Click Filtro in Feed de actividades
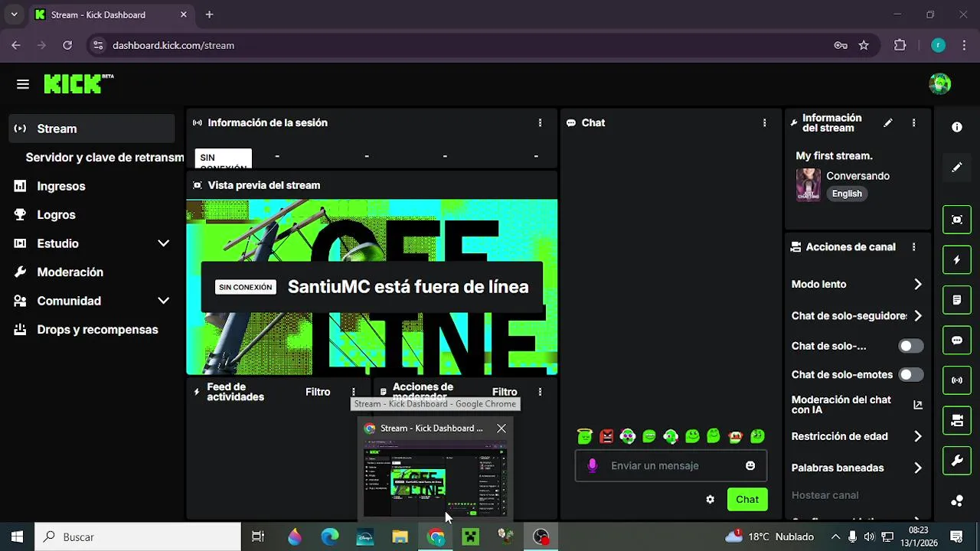The width and height of the screenshot is (980, 551). pos(318,392)
